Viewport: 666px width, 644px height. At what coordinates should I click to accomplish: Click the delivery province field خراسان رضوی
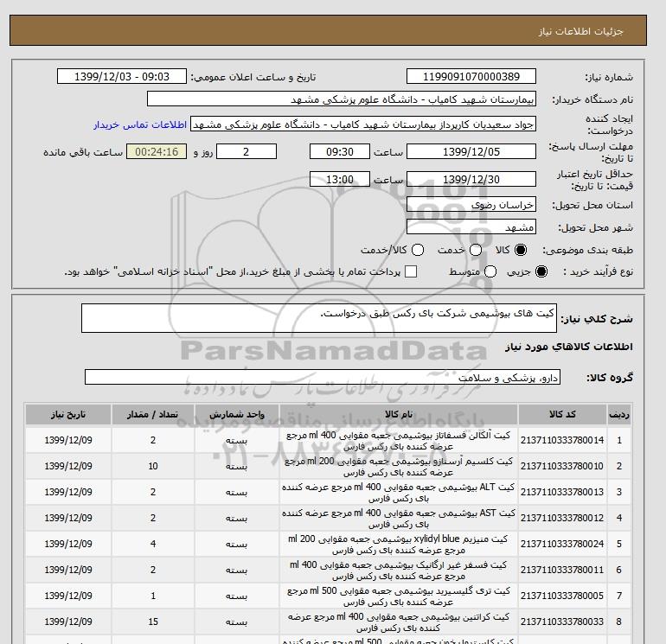tap(471, 205)
